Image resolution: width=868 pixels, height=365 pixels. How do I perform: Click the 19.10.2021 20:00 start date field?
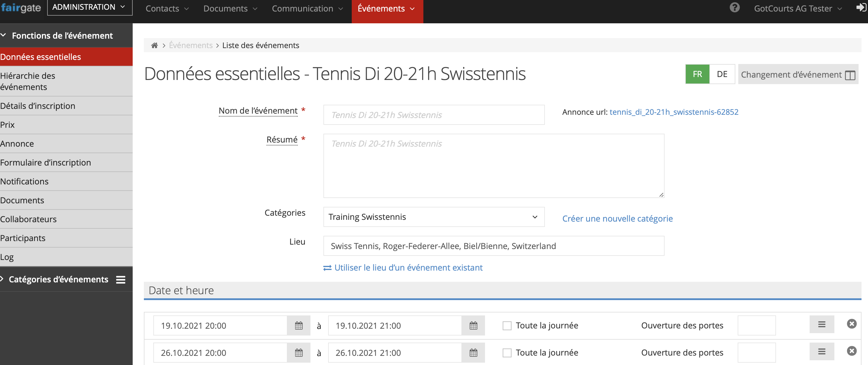(220, 325)
